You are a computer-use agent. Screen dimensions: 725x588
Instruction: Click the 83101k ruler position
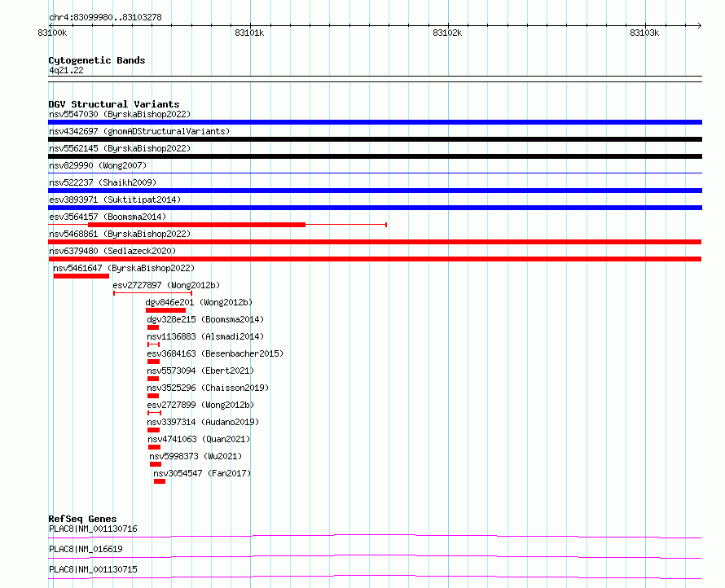[249, 33]
